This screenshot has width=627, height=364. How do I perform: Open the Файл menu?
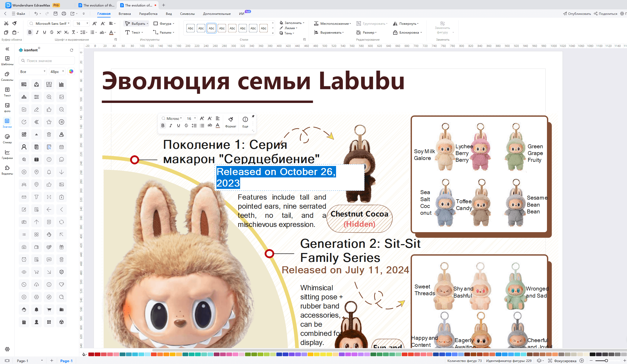19,14
